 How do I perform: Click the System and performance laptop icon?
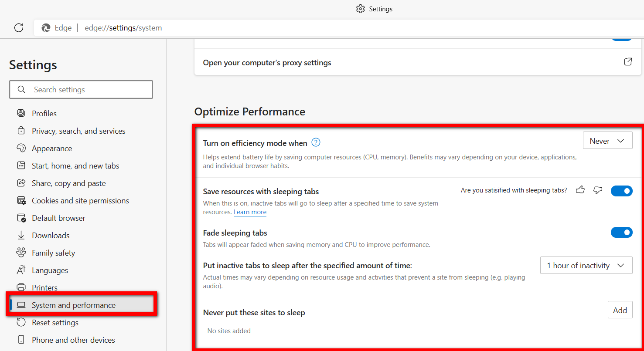[x=21, y=305]
